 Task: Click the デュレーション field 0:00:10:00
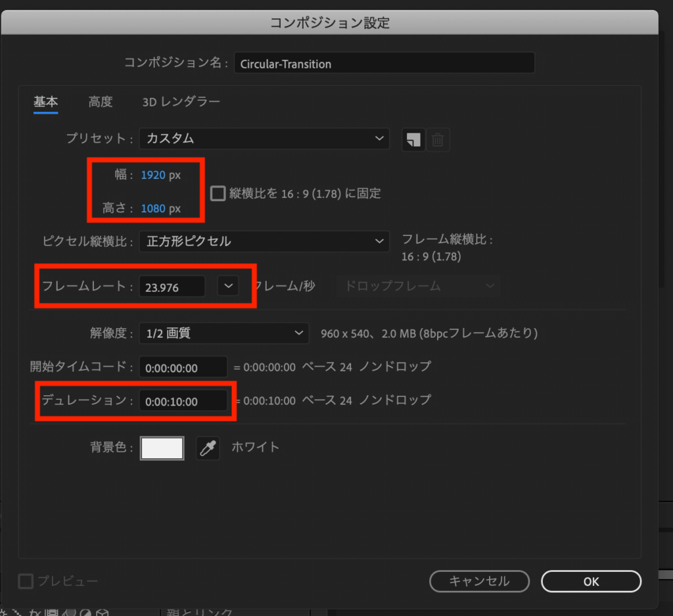[183, 401]
